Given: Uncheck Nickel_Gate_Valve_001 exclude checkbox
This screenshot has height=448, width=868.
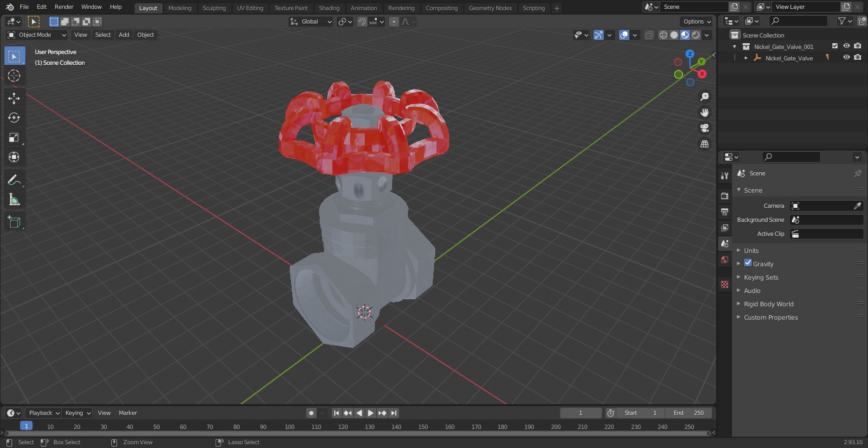Looking at the screenshot, I should coord(835,46).
